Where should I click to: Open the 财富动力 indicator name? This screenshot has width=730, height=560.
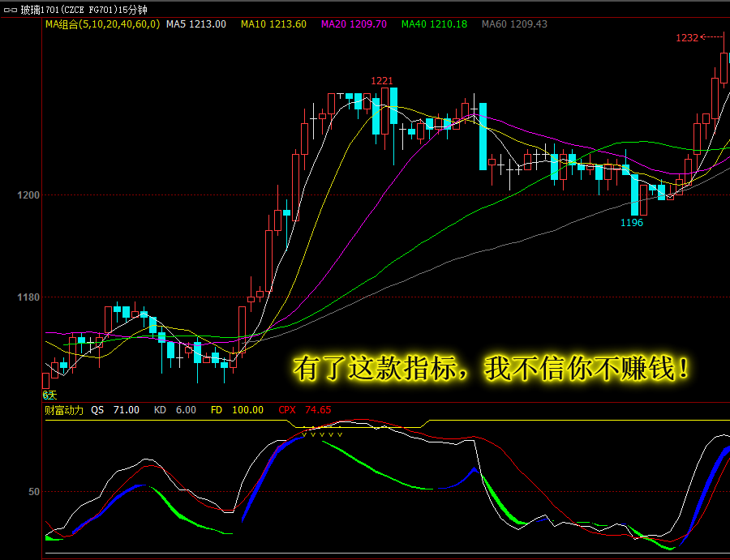(x=64, y=410)
